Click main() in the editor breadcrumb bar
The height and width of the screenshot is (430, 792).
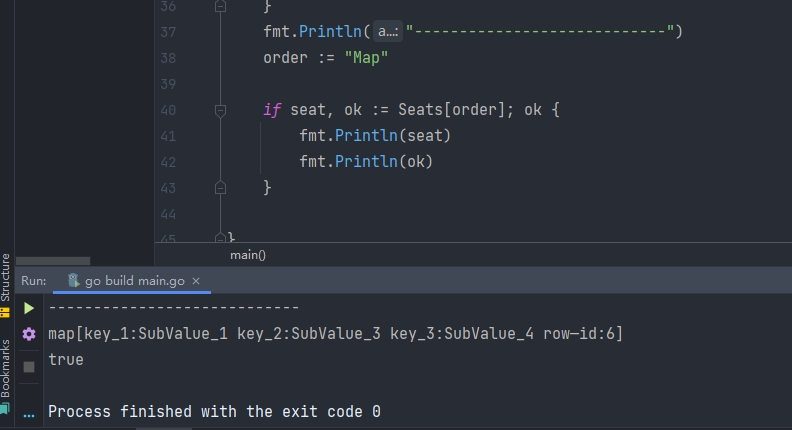(248, 255)
